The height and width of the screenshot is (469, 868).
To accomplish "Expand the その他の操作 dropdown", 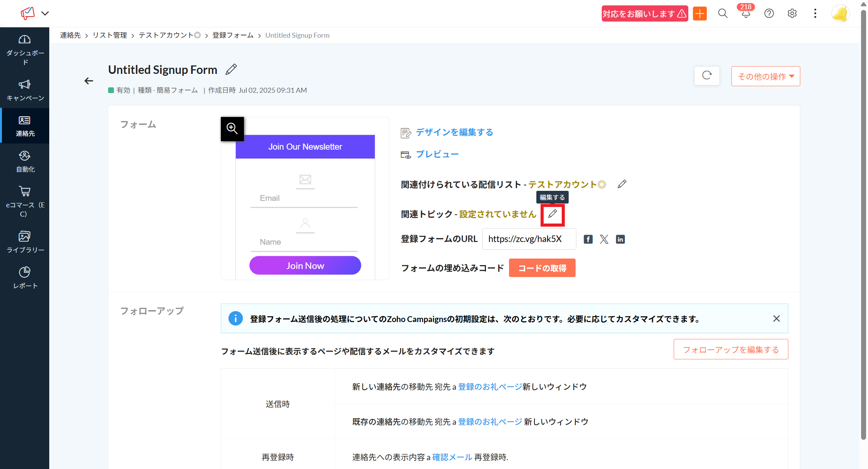I will [x=765, y=76].
